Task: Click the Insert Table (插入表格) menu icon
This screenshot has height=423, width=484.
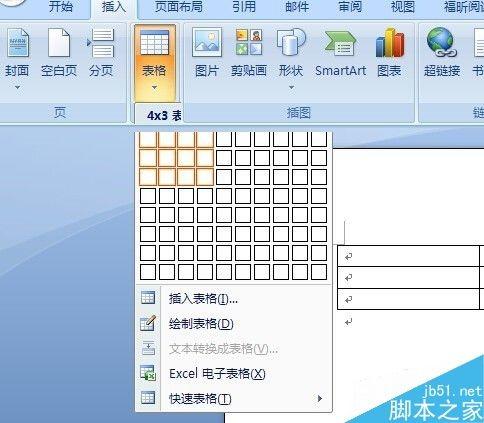Action: (148, 298)
